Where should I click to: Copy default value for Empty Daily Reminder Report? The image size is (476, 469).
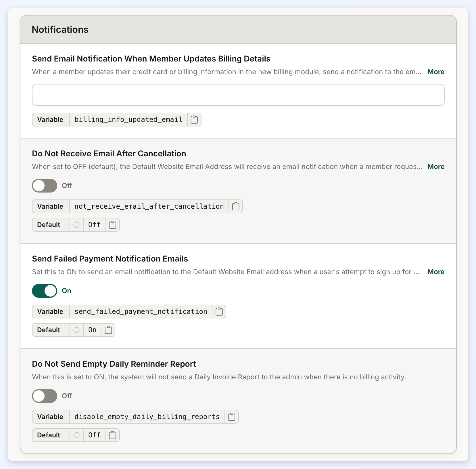[113, 435]
